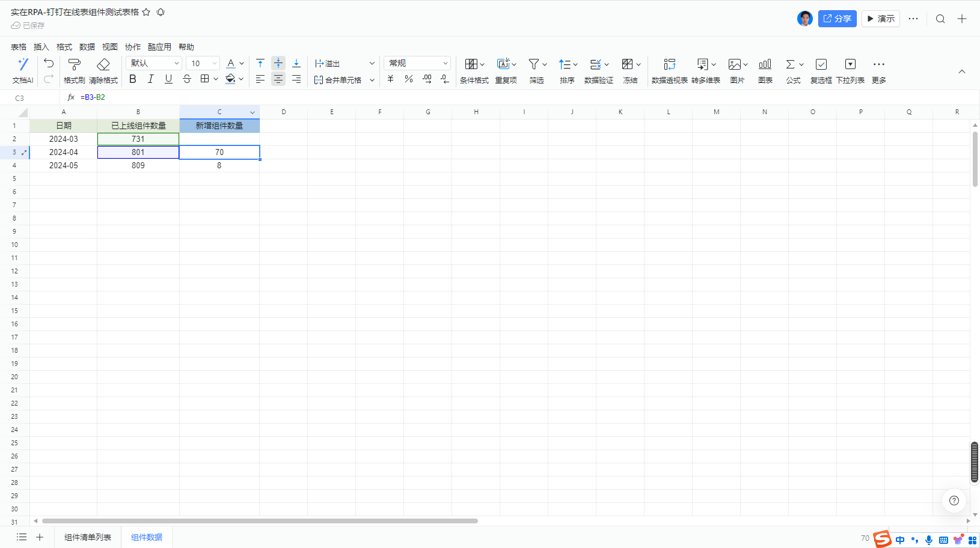This screenshot has height=548, width=980.
Task: Click the 清除格式 eraser icon
Action: click(103, 64)
